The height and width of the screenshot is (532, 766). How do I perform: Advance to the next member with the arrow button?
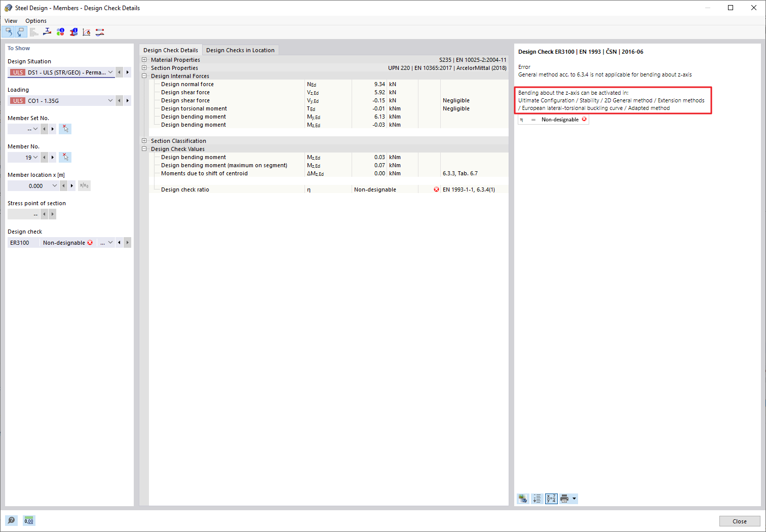coord(53,157)
